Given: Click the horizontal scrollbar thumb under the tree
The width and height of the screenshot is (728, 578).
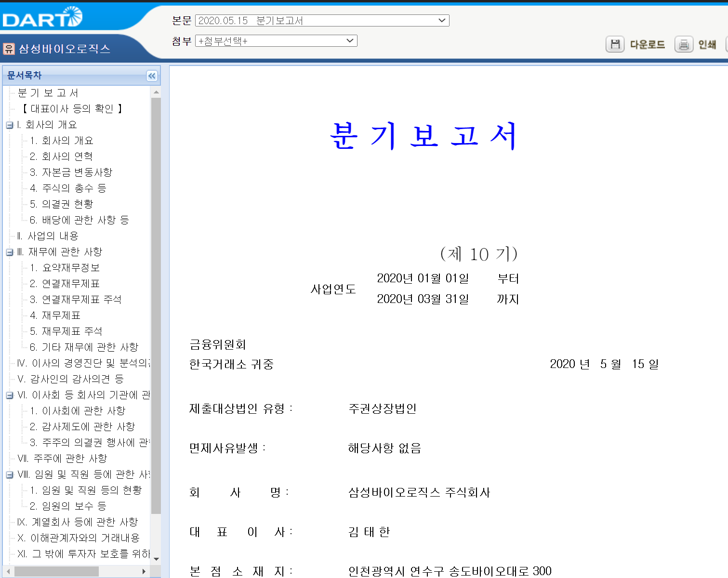Looking at the screenshot, I should coord(56,571).
